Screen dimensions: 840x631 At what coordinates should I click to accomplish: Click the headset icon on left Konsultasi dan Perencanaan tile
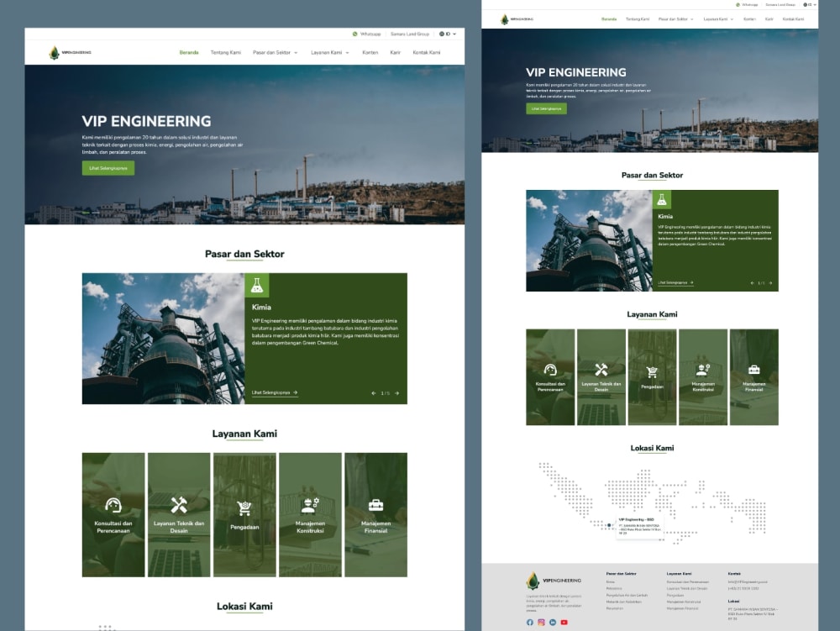point(113,505)
